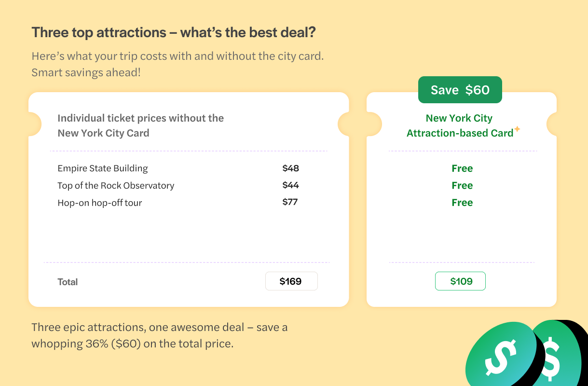Image resolution: width=588 pixels, height=386 pixels.
Task: Select the Empire State Building row
Action: (103, 168)
